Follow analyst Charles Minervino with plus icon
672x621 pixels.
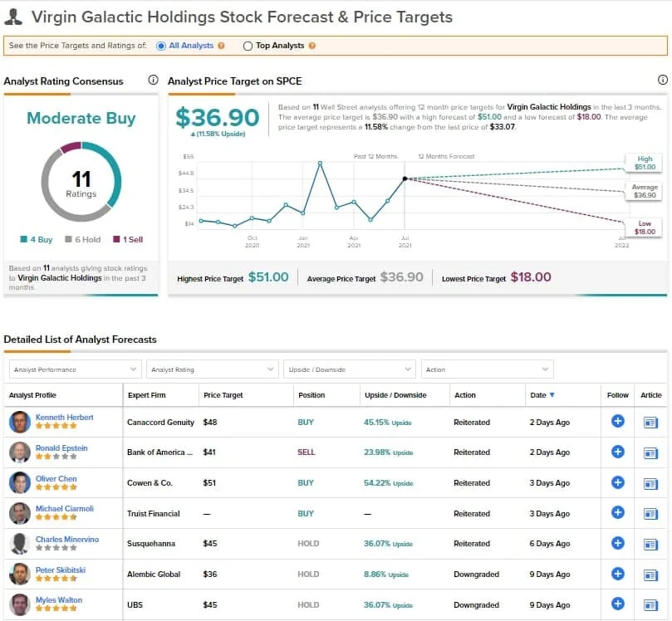617,544
